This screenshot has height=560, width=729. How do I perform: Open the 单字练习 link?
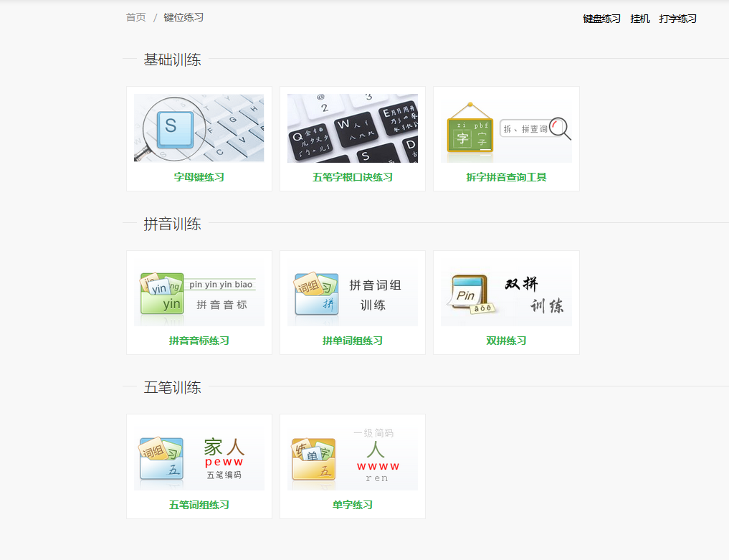pyautogui.click(x=352, y=505)
